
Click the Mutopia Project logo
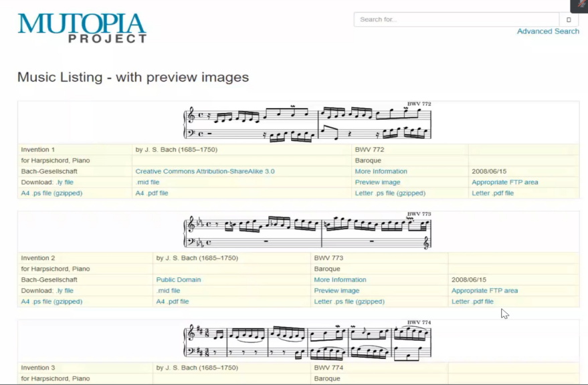click(x=82, y=28)
